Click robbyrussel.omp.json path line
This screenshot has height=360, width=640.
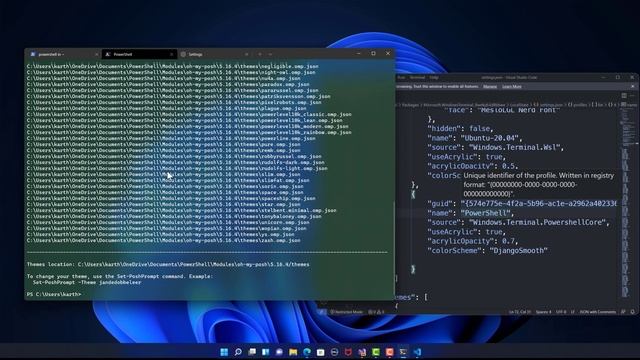(174, 156)
